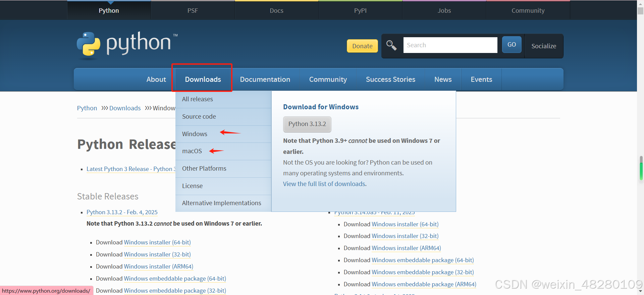The image size is (644, 295).
Task: Open the Socialize menu
Action: (x=544, y=46)
